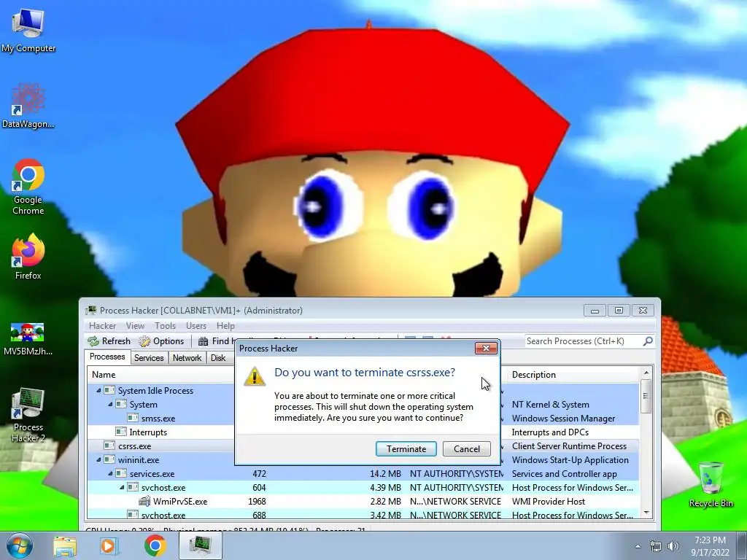The height and width of the screenshot is (560, 747).
Task: Open Windows Media Player from taskbar
Action: pyautogui.click(x=109, y=546)
